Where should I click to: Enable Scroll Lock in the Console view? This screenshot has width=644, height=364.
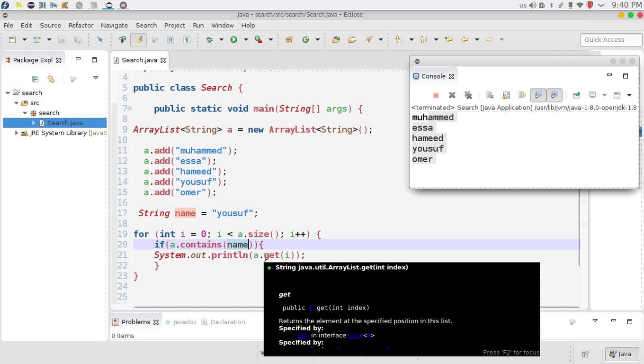pos(506,95)
